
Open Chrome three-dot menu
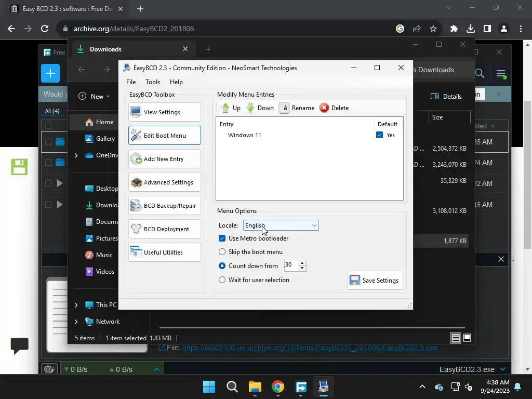tap(521, 29)
